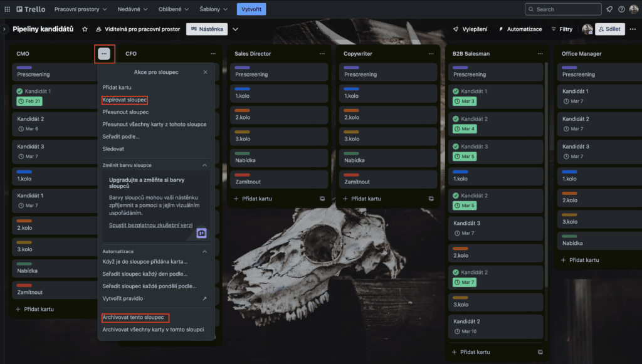This screenshot has width=642, height=364.
Task: Toggle complete check on B2B Salesman Kandidát 3
Action: [x=456, y=147]
